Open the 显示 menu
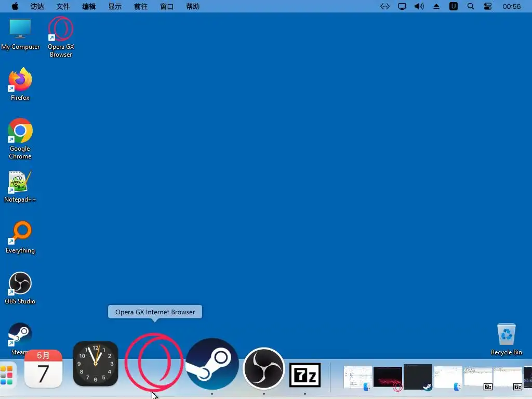Image resolution: width=532 pixels, height=399 pixels. coord(115,6)
